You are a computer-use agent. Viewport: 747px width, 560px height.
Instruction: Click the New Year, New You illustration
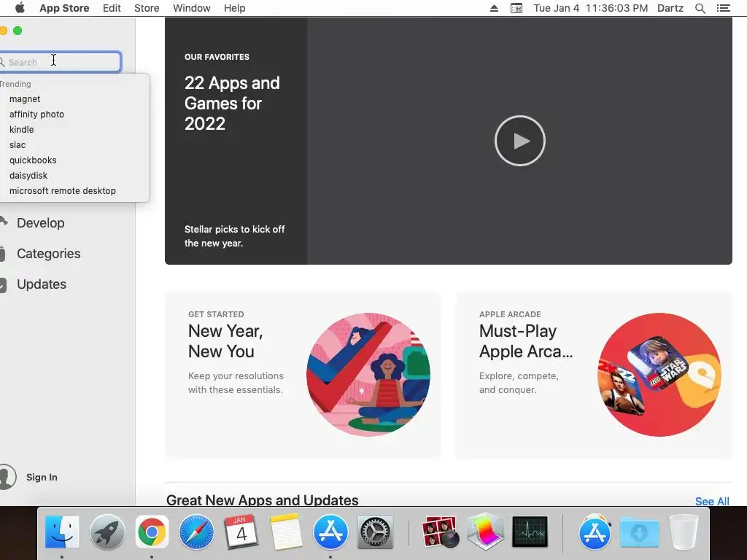(368, 374)
